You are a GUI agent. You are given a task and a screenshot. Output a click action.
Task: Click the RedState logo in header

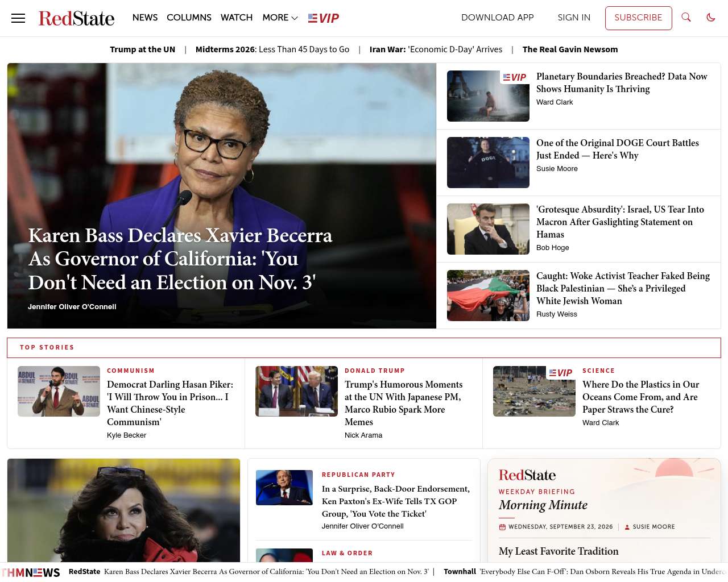77,18
